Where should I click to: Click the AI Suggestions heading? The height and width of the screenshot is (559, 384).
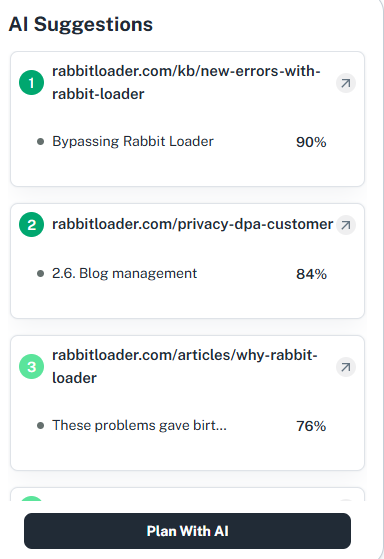point(81,25)
